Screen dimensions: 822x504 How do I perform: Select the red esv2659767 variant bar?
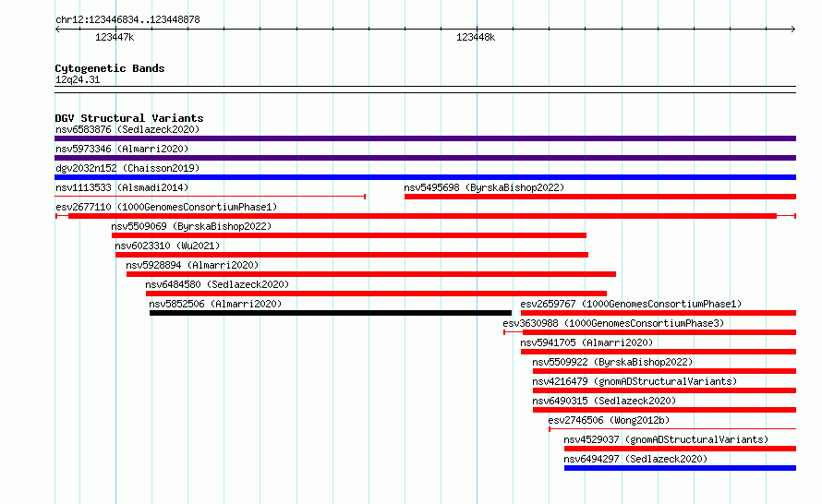[x=659, y=313]
